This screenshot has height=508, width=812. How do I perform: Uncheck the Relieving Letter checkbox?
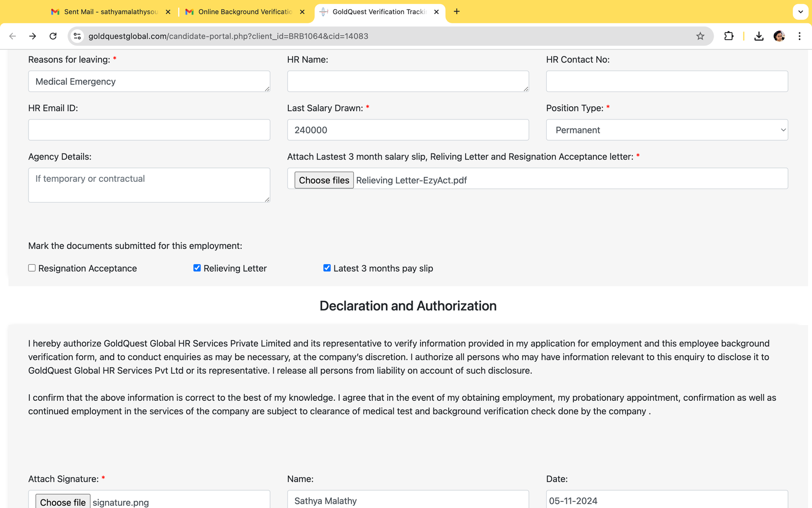tap(197, 268)
